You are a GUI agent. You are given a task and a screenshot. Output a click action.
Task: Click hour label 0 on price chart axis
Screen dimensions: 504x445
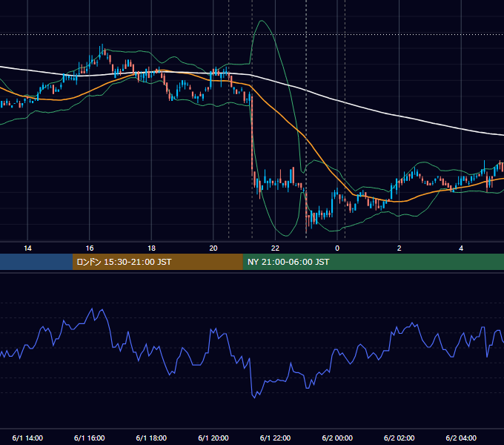coord(337,248)
